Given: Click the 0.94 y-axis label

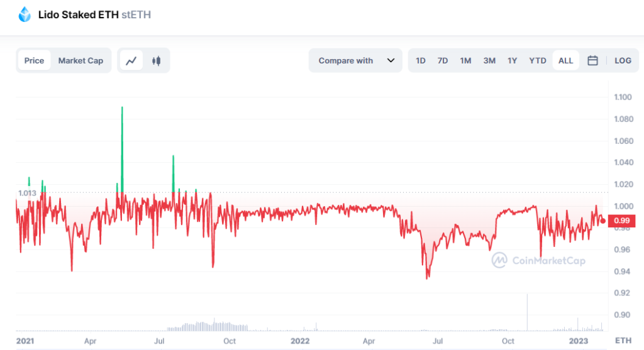Looking at the screenshot, I should click(x=622, y=271).
